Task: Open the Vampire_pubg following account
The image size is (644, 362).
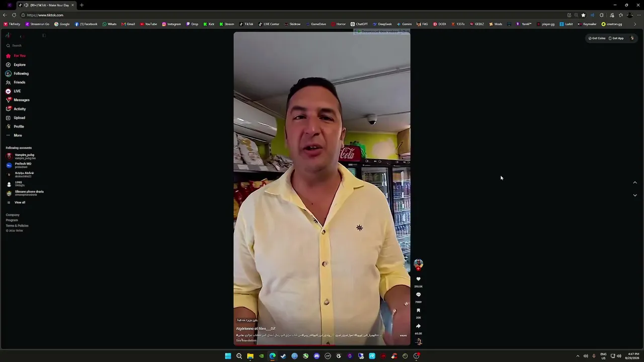Action: tap(21, 156)
